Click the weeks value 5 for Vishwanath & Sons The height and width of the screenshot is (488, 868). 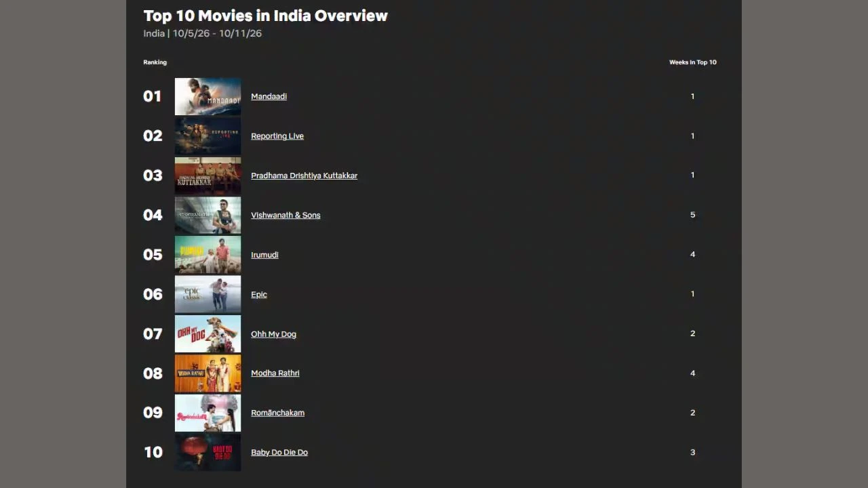[692, 215]
